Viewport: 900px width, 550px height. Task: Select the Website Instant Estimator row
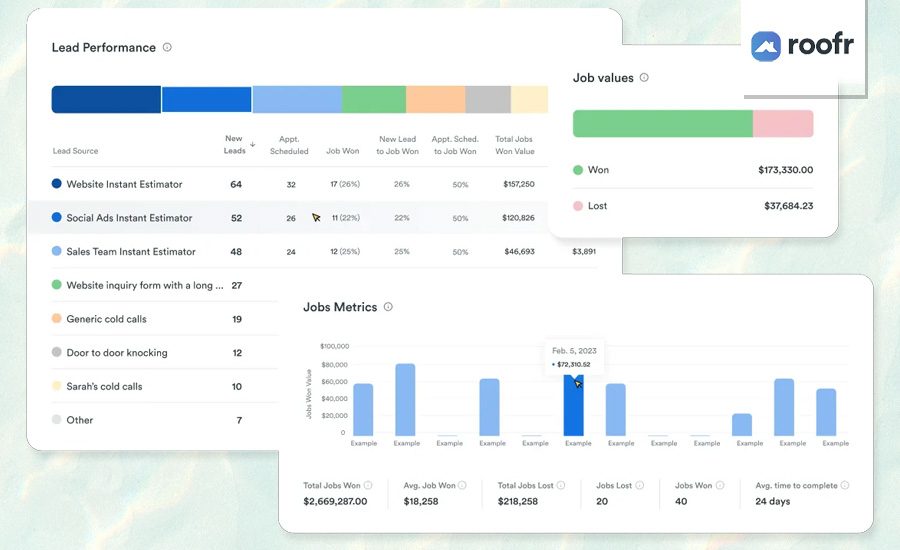tap(293, 184)
